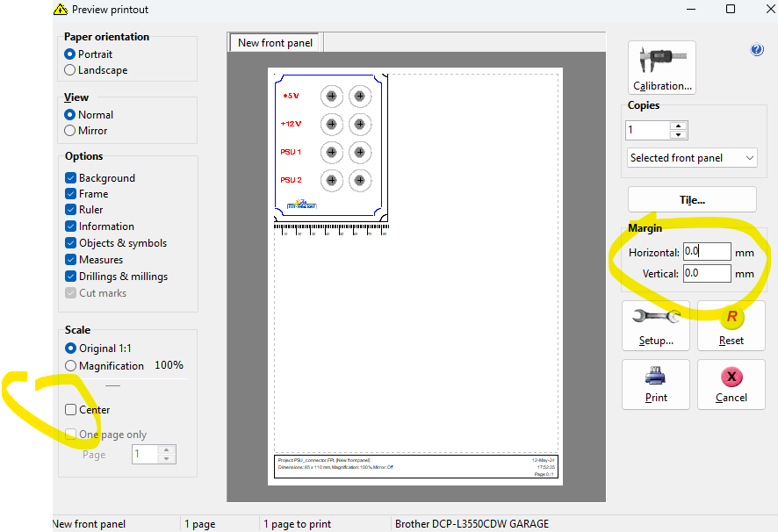Screen dimensions: 778x532
Task: Click the printout page preview
Action: (x=415, y=277)
